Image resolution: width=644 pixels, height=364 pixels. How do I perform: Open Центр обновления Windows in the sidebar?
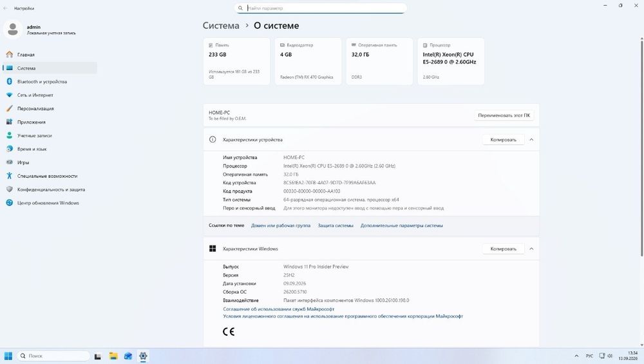(50, 203)
